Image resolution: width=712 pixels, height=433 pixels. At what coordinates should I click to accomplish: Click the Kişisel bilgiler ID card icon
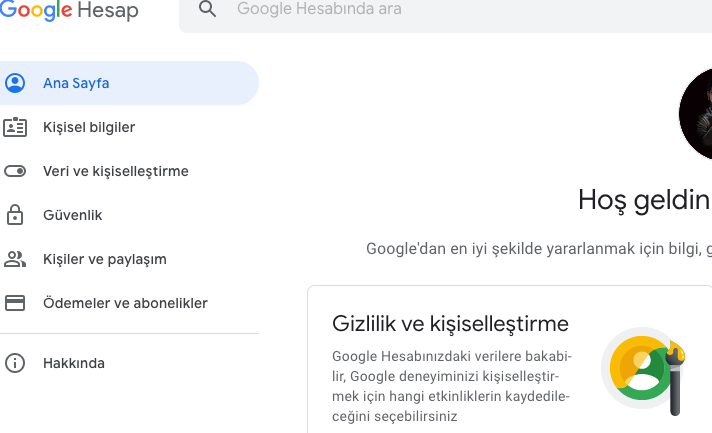[x=15, y=127]
